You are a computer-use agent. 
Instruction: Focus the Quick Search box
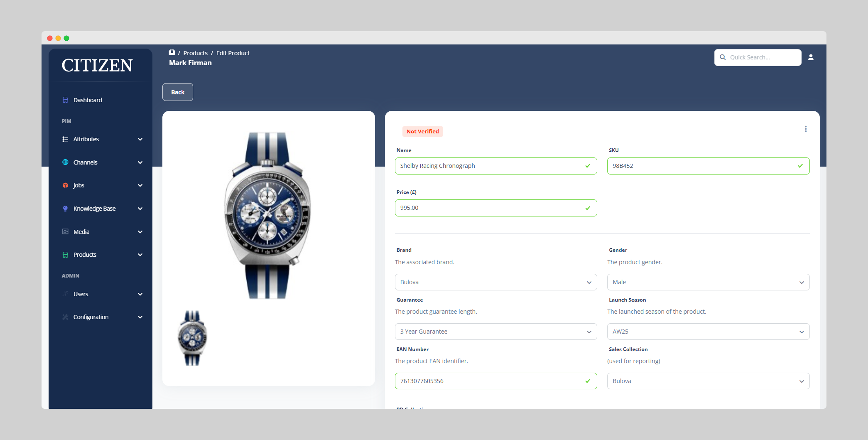point(758,57)
